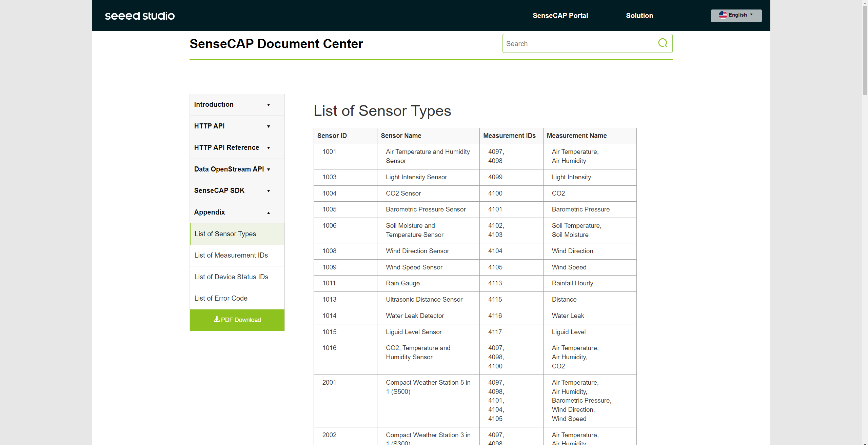Click inside the Search input field

pos(576,43)
